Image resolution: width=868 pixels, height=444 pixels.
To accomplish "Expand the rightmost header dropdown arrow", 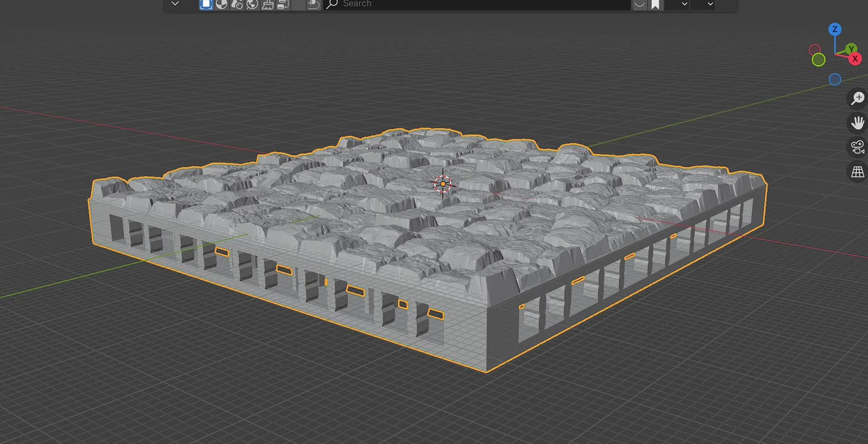I will click(x=710, y=5).
